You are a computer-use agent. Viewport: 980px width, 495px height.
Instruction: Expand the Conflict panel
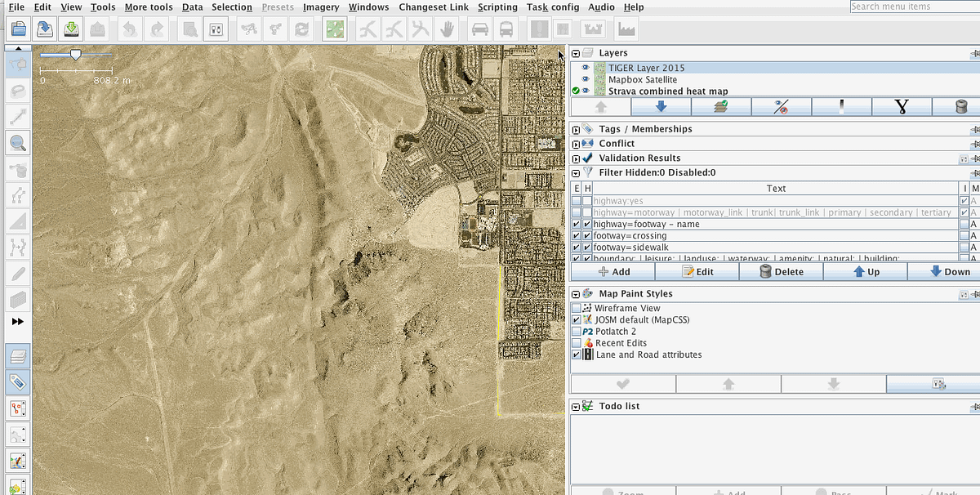pos(577,143)
